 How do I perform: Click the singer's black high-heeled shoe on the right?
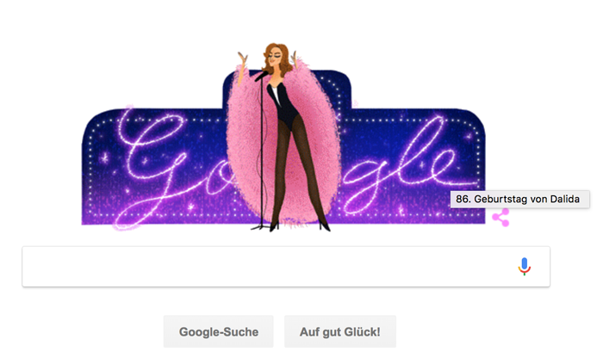(324, 226)
